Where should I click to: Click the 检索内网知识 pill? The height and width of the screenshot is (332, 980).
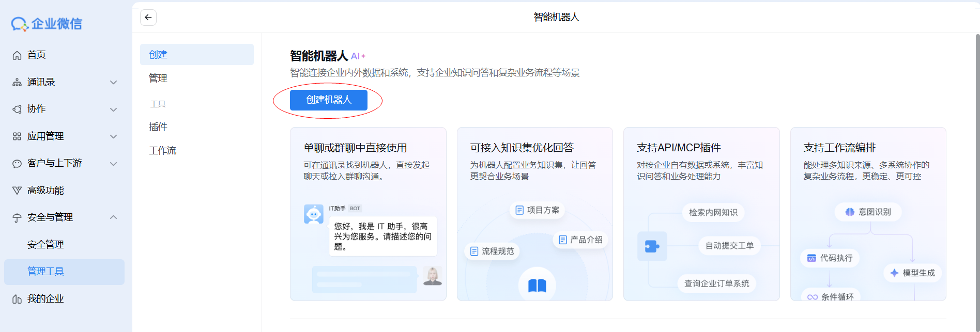713,212
